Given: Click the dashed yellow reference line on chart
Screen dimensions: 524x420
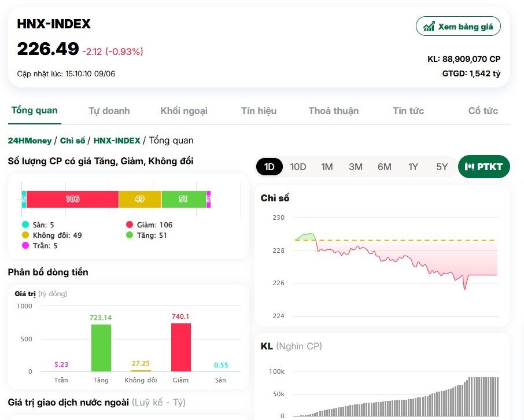Looking at the screenshot, I should (396, 240).
